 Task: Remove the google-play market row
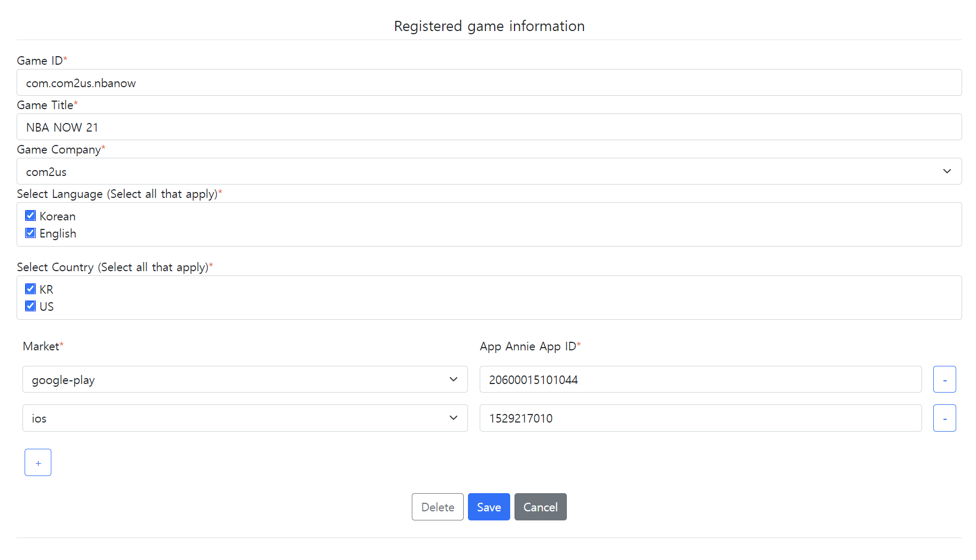coord(944,379)
